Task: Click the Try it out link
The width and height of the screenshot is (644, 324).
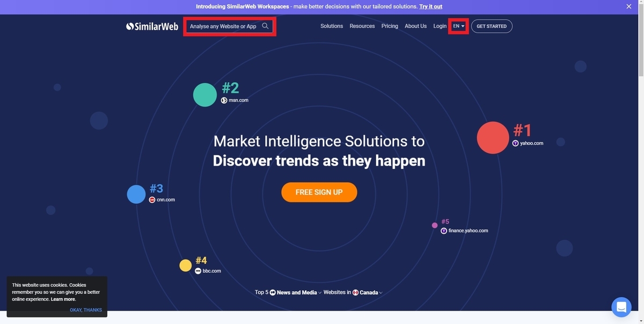Action: (x=431, y=6)
